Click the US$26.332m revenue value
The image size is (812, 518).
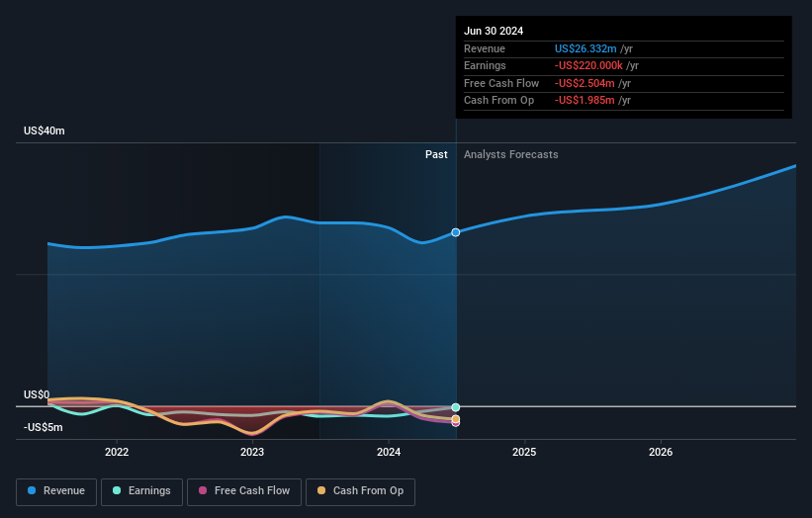[x=586, y=48]
